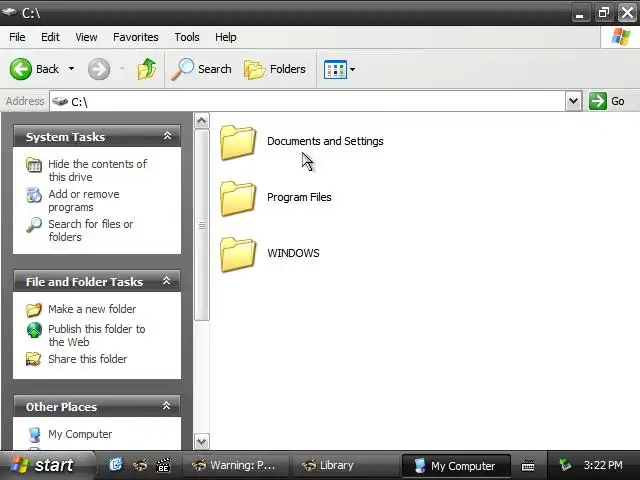Click the green Back arrow icon
Screen dimensions: 640x480
tap(20, 69)
